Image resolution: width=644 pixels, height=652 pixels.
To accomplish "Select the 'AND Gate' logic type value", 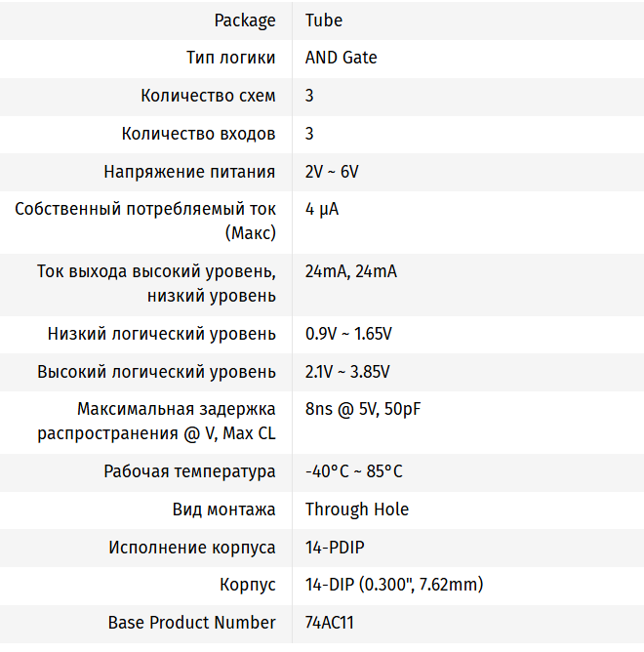I will tap(341, 58).
